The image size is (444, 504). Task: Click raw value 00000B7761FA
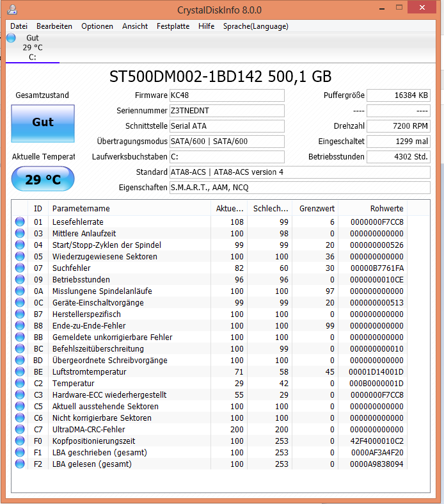(377, 268)
